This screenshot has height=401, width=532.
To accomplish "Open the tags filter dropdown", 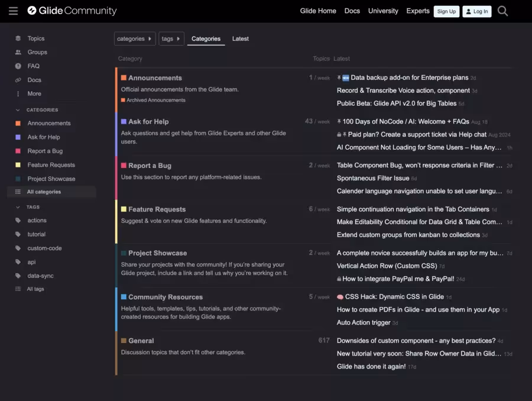I will pyautogui.click(x=171, y=38).
